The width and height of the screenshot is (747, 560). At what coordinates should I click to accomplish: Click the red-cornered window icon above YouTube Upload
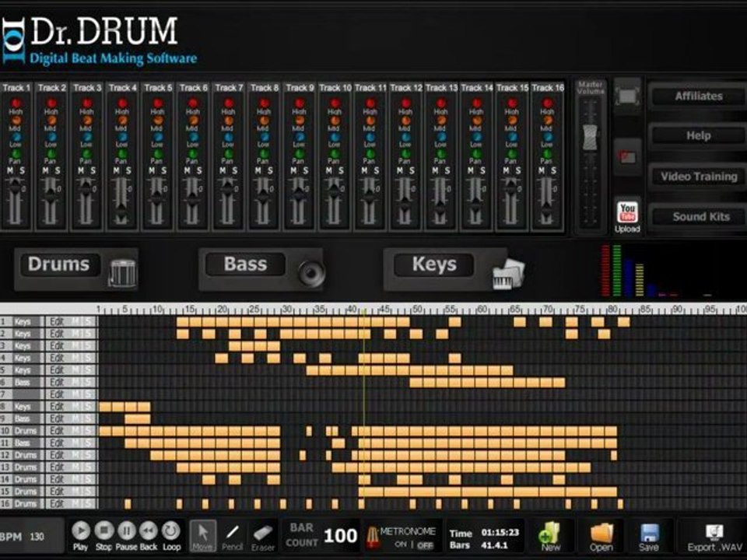pyautogui.click(x=627, y=157)
